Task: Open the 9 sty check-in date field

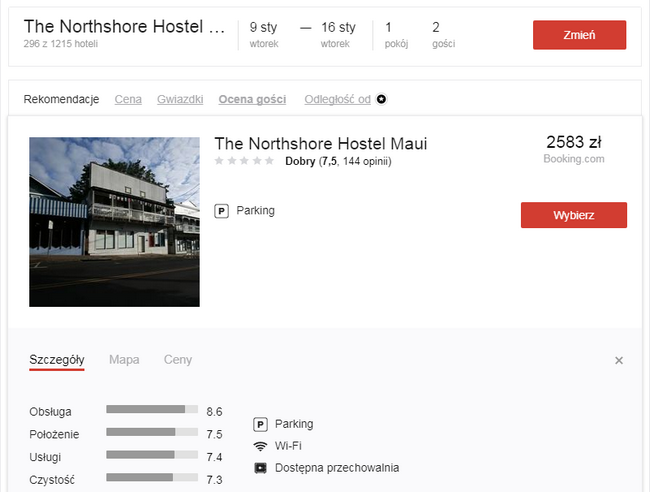Action: [x=264, y=35]
